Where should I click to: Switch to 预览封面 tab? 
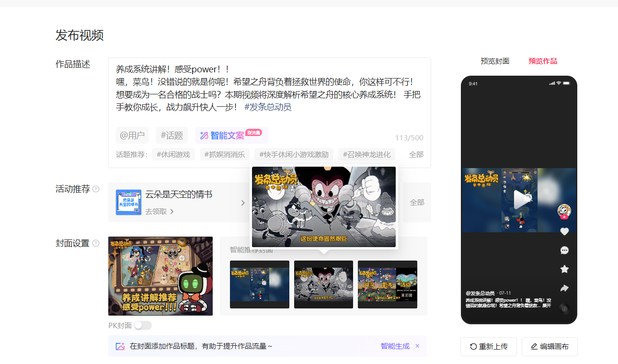[495, 61]
